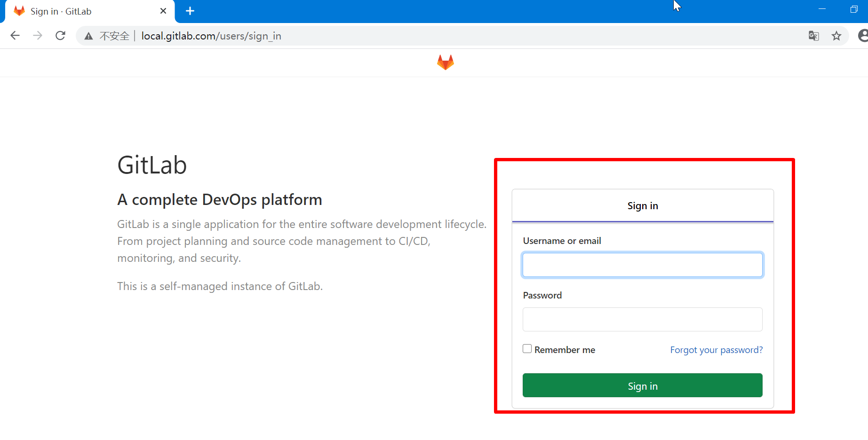Click into the Password field
Viewport: 868px width, 440px height.
[643, 320]
